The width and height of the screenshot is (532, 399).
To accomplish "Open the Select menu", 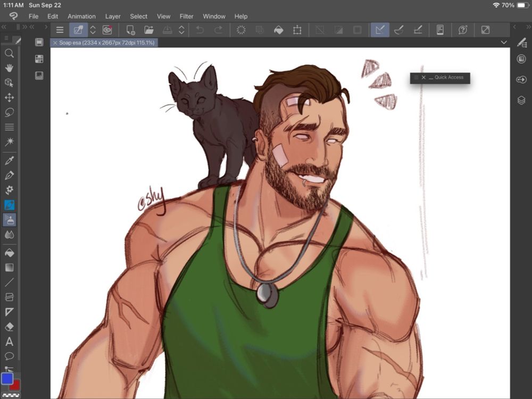I will pyautogui.click(x=138, y=16).
